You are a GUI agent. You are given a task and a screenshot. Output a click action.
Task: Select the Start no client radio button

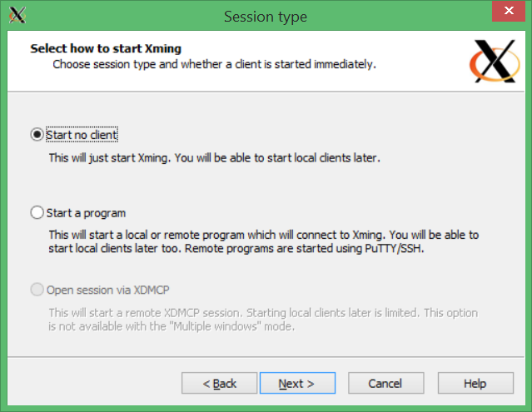37,135
